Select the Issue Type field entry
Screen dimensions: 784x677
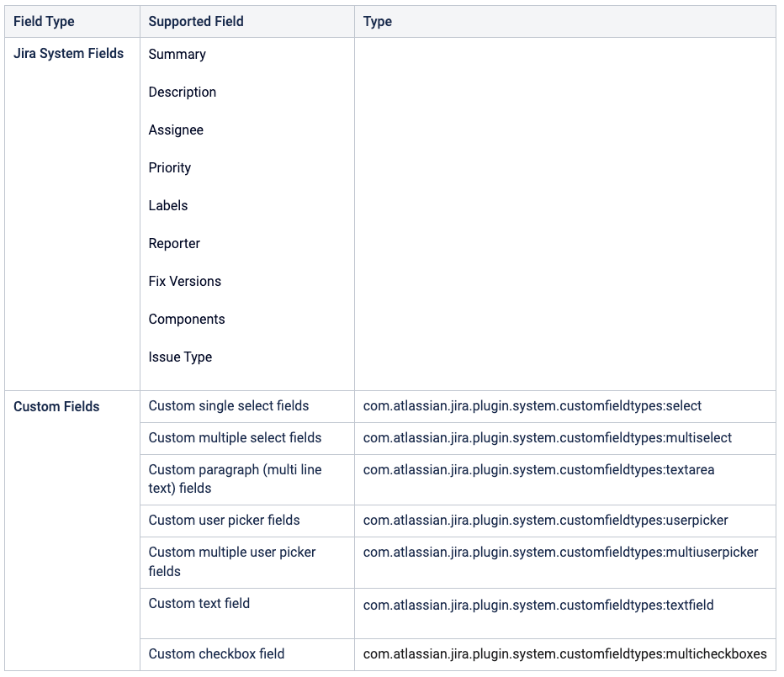(x=180, y=357)
